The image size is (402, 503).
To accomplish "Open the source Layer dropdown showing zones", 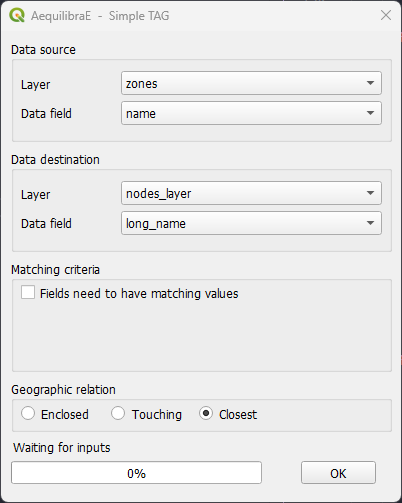I will [x=251, y=83].
